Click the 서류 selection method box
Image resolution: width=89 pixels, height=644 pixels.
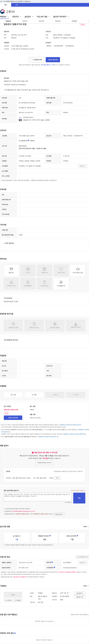click(x=13, y=395)
